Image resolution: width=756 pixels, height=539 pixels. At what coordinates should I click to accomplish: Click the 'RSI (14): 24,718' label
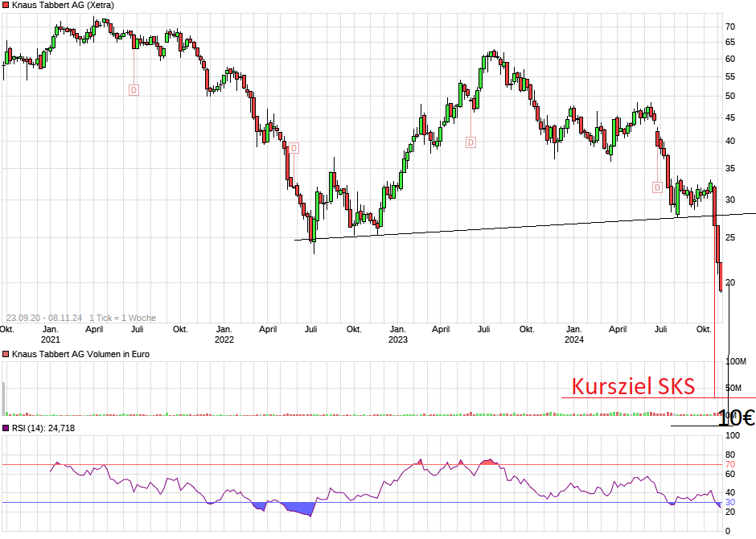pos(43,428)
